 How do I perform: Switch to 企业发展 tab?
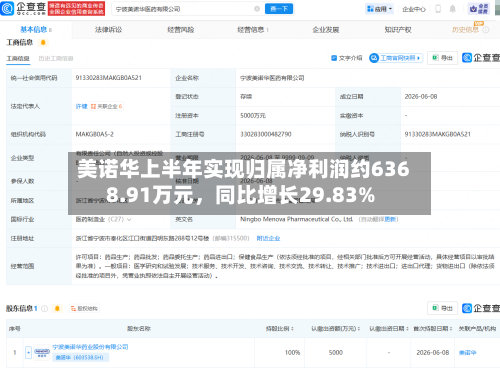[326, 30]
